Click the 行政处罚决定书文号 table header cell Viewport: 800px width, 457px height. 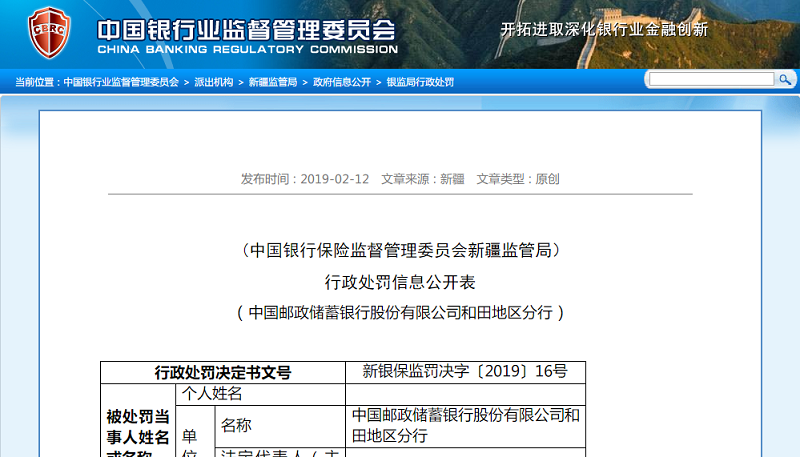point(223,372)
